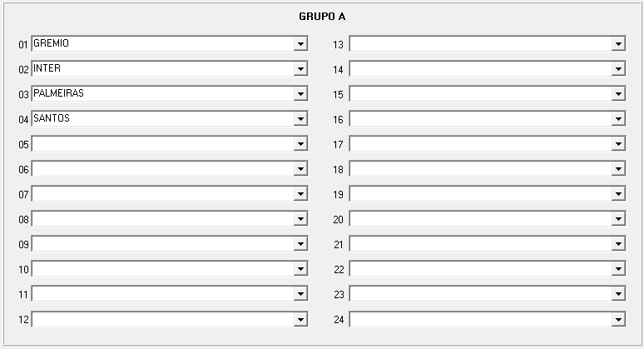The width and height of the screenshot is (644, 349).
Task: Click inside the slot 09 field
Action: (162, 244)
